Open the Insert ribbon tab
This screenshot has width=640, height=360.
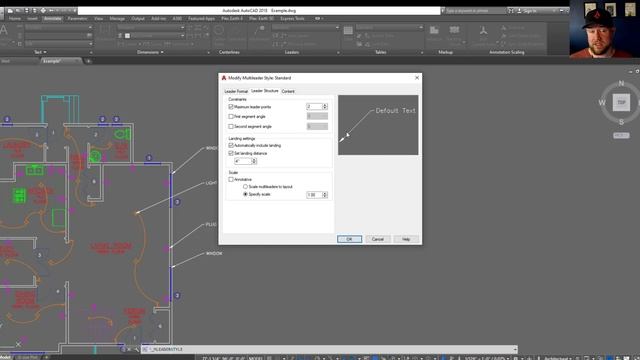pyautogui.click(x=32, y=19)
